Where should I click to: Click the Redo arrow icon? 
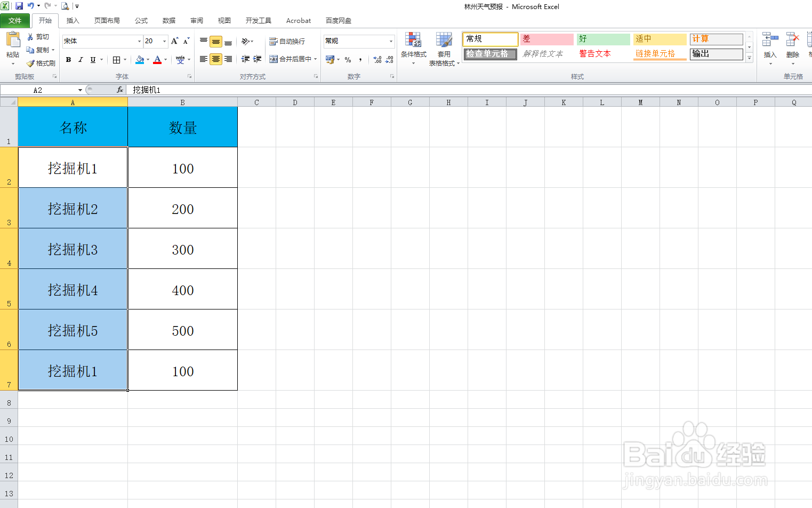click(x=47, y=6)
